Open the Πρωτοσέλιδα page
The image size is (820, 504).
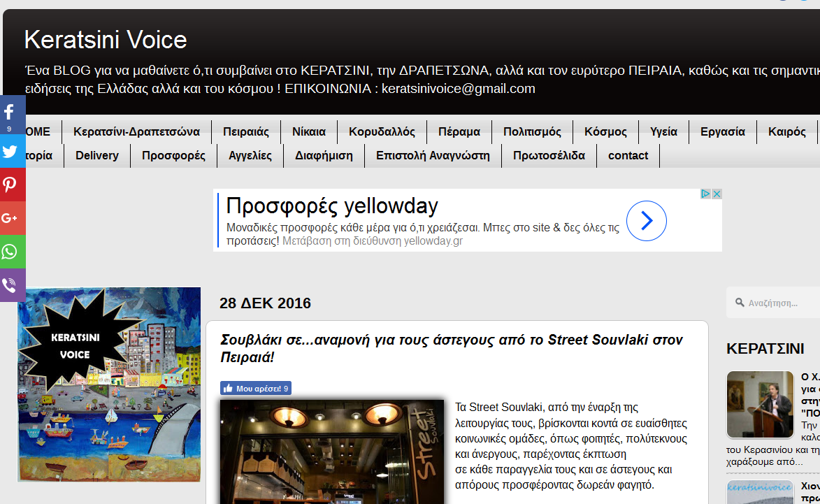point(549,156)
